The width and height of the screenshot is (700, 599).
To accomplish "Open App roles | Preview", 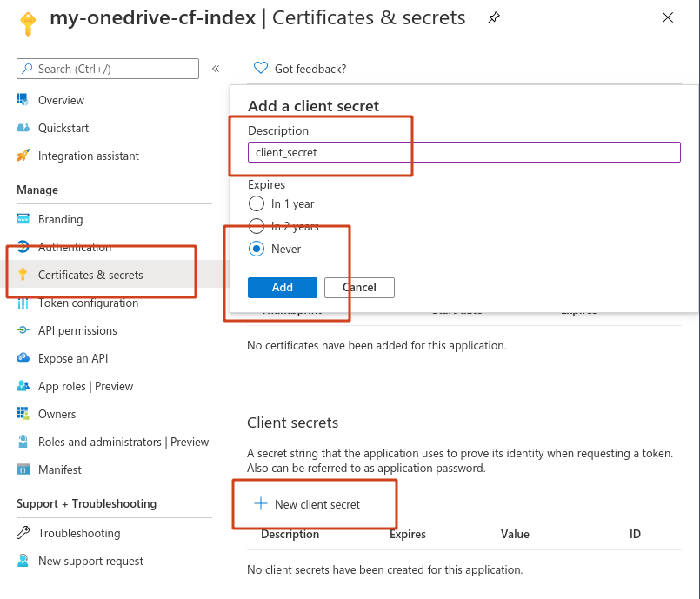I will pos(86,387).
